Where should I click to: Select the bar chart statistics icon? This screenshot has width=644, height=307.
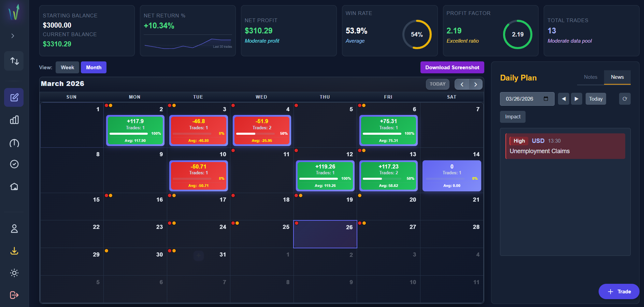coord(14,120)
